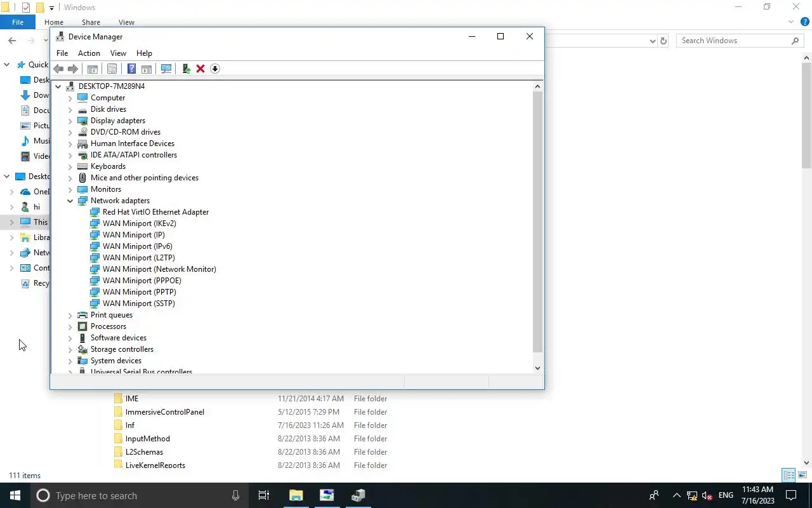Expand the Human Interface Devices category
This screenshot has height=508, width=812.
point(70,144)
